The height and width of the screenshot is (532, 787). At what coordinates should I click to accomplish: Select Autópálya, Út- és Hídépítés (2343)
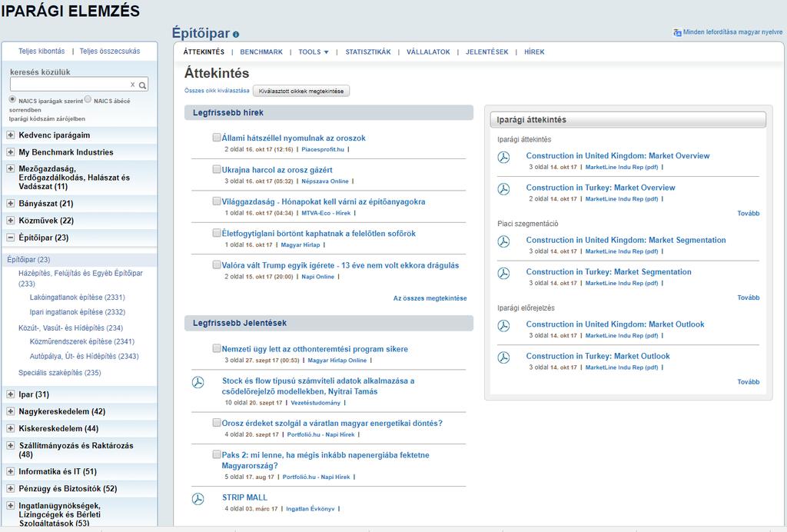(84, 356)
